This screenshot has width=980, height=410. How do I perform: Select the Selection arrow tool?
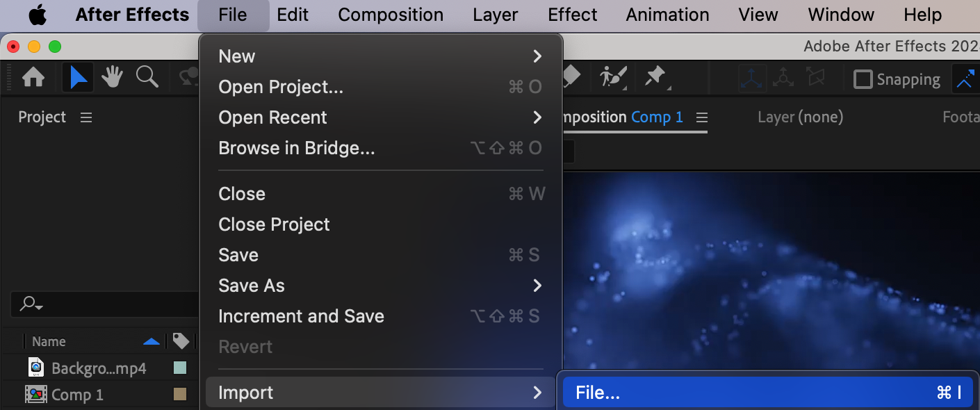(x=78, y=78)
